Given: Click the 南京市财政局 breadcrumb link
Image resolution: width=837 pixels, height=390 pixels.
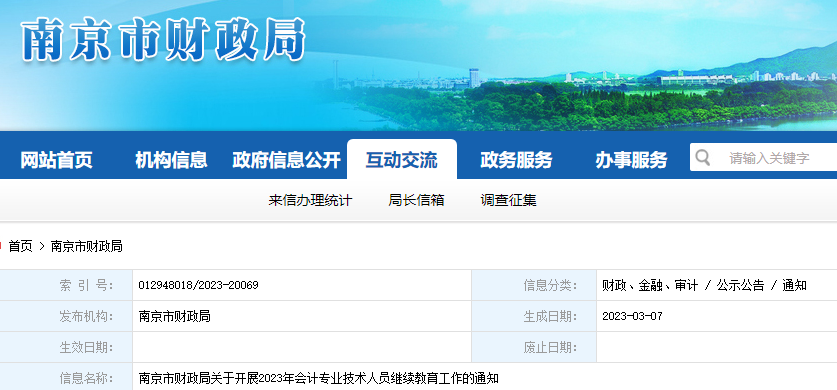Looking at the screenshot, I should coord(86,246).
